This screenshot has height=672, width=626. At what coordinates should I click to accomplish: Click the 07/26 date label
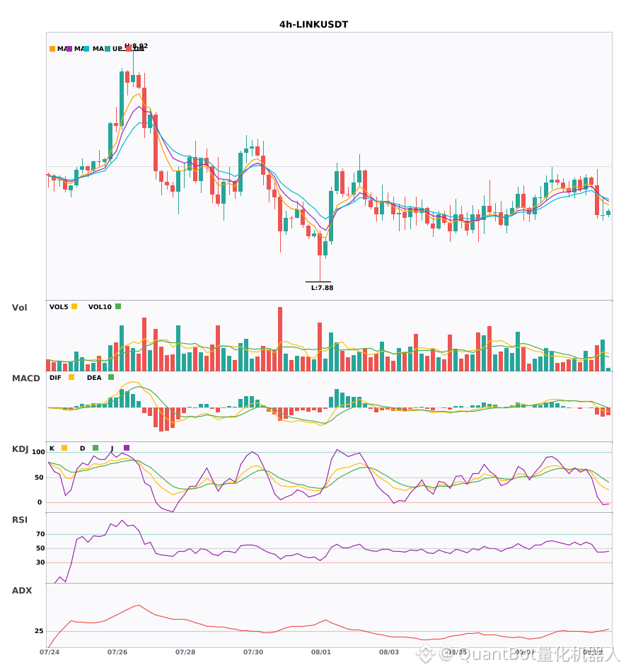[117, 652]
